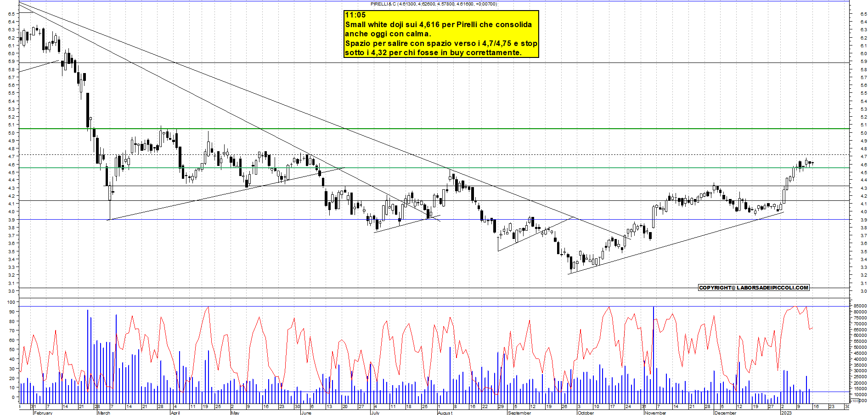868x415 pixels.
Task: Click the 85000 volume scale value
Action: pos(860,306)
